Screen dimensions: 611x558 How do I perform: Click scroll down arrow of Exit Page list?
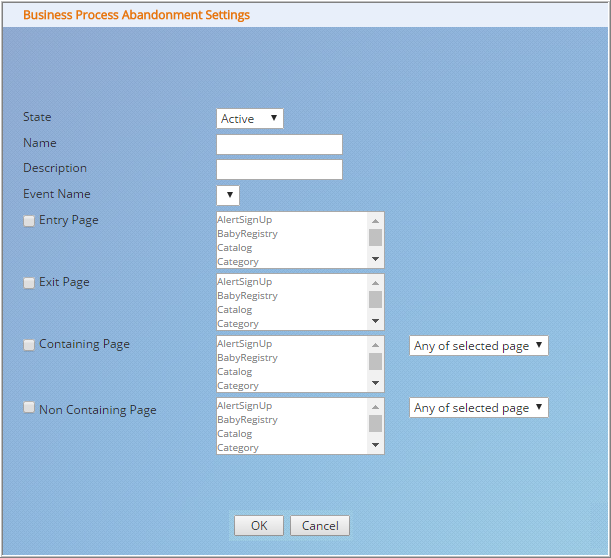(375, 321)
